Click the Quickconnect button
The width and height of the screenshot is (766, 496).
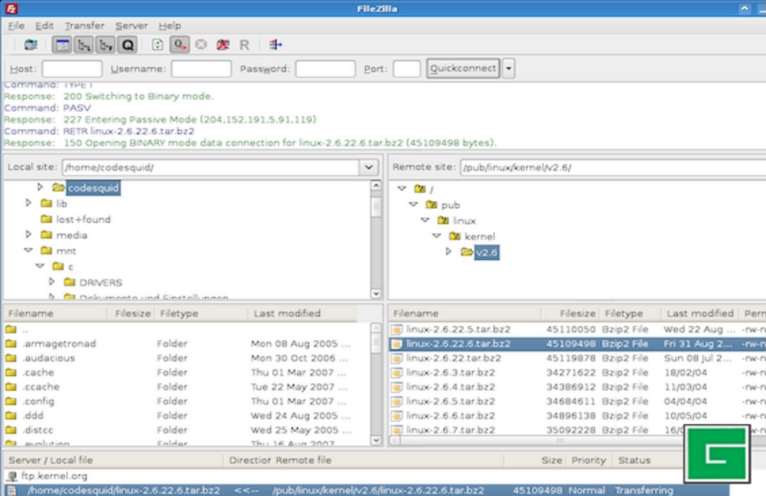[x=462, y=69]
